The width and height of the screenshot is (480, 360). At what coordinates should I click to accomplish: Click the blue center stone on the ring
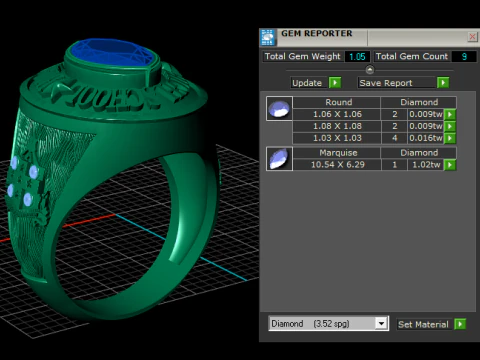113,53
